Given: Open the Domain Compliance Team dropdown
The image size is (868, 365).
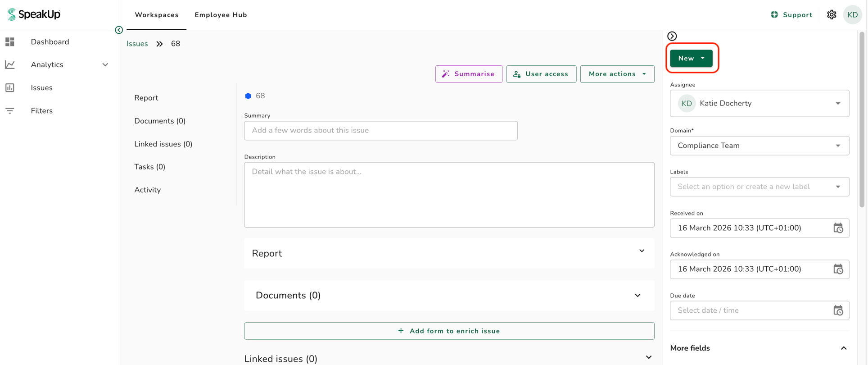Looking at the screenshot, I should 759,146.
